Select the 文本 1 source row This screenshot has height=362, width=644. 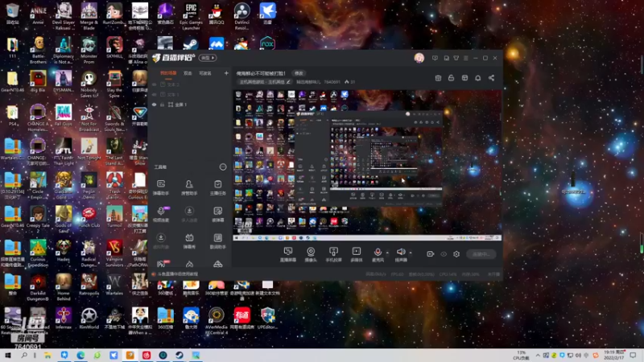[188, 95]
